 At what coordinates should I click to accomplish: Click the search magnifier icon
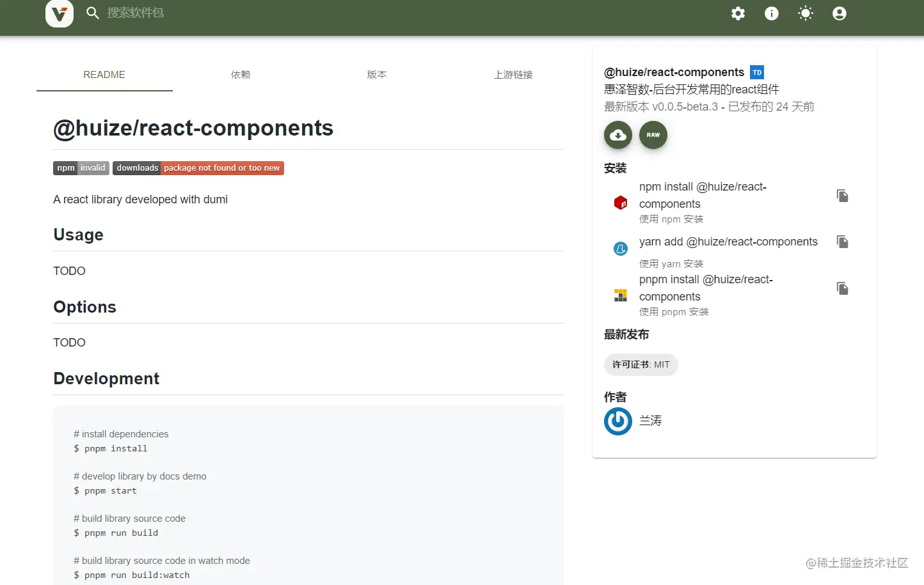click(93, 13)
